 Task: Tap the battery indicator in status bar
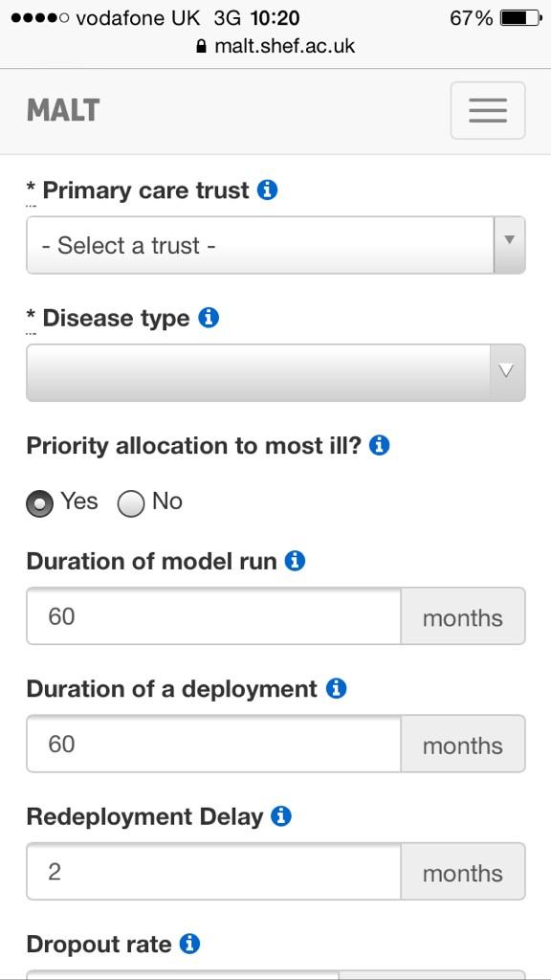pos(521,18)
